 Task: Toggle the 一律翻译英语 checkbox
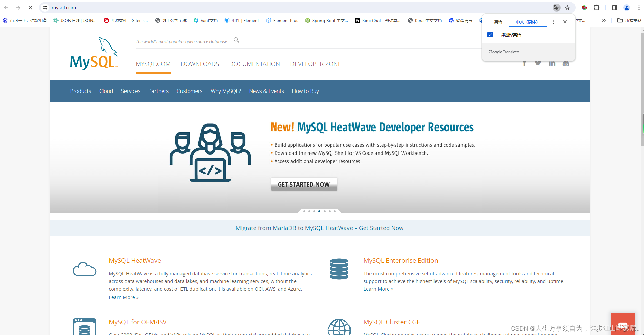click(490, 35)
